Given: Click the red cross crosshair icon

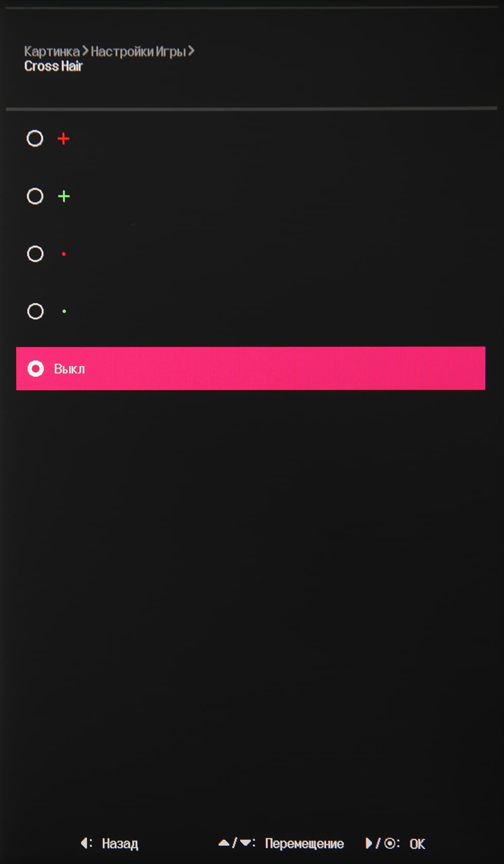Looking at the screenshot, I should coord(63,139).
